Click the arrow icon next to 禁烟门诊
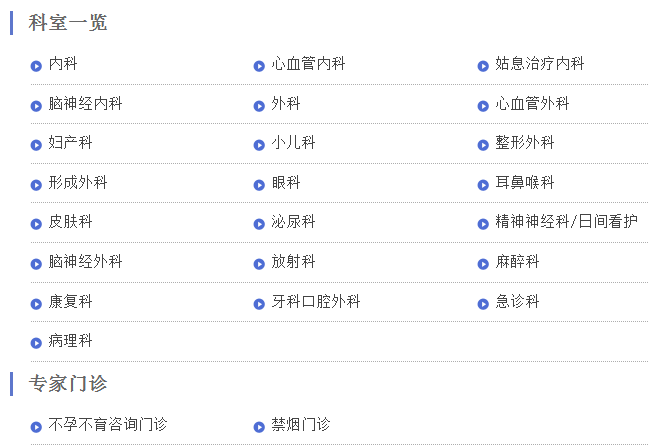 (259, 427)
